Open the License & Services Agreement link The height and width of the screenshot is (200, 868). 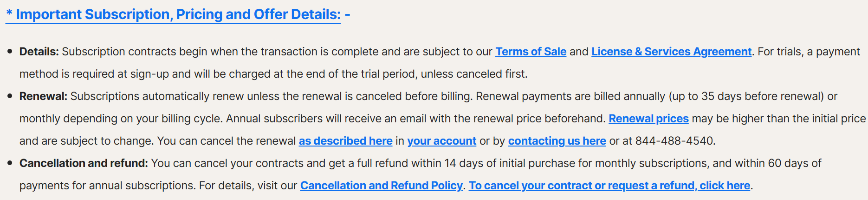671,52
